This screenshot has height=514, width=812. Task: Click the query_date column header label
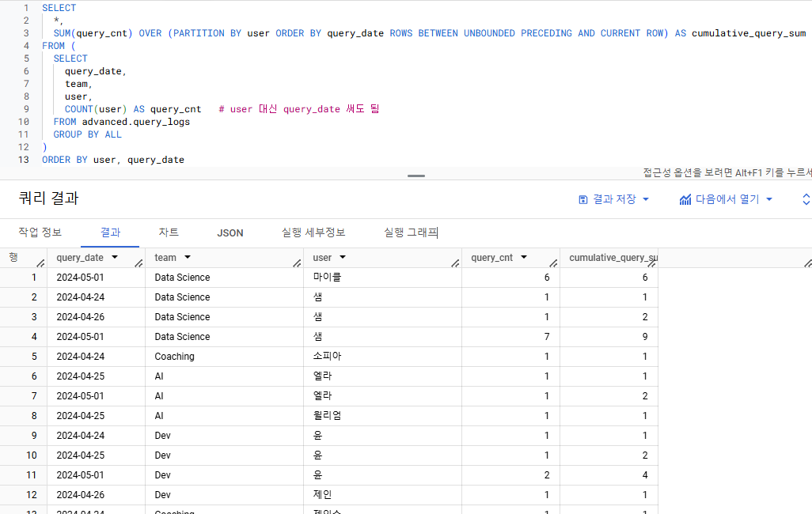(80, 257)
